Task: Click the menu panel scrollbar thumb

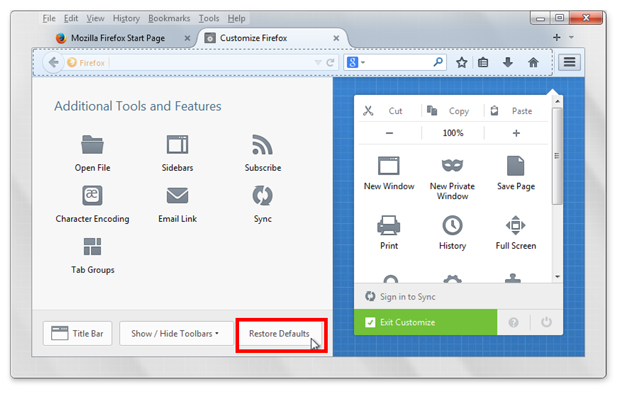Action: [557, 156]
